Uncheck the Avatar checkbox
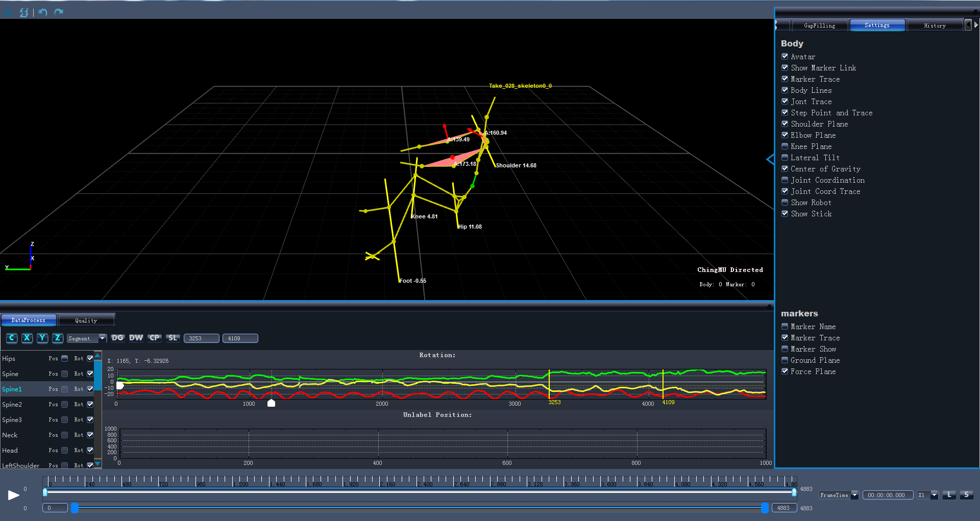 pyautogui.click(x=785, y=57)
